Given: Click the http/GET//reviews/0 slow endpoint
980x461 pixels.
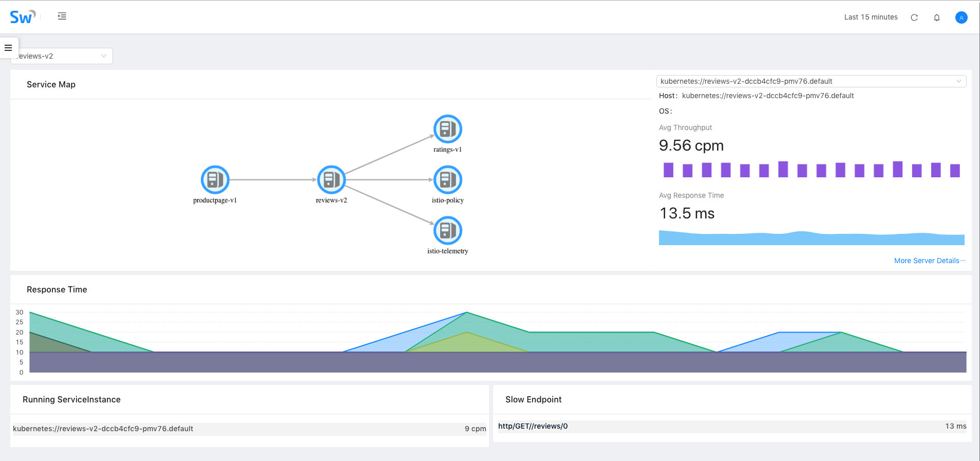Looking at the screenshot, I should pos(533,426).
